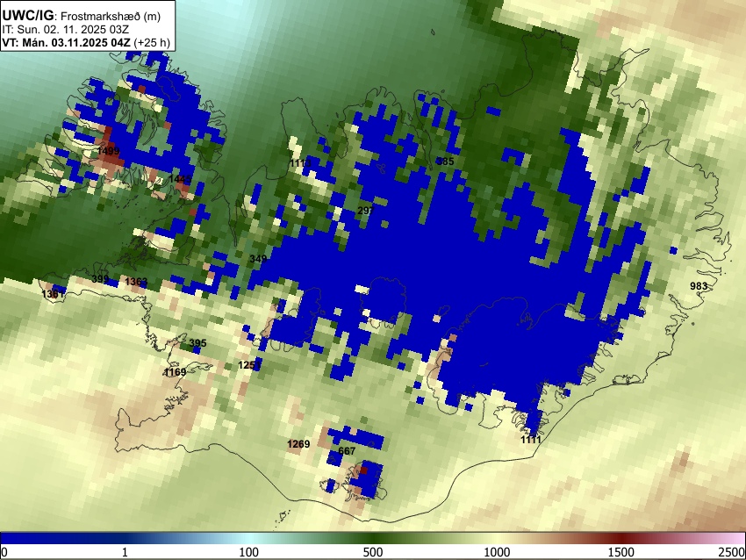Click the map value 1113
746x560 pixels.
pyautogui.click(x=300, y=163)
